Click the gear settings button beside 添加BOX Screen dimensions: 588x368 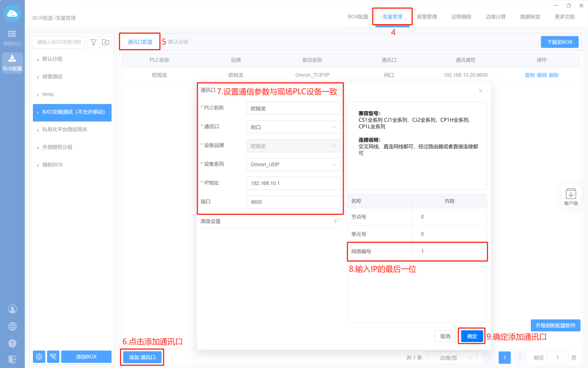[x=39, y=356]
